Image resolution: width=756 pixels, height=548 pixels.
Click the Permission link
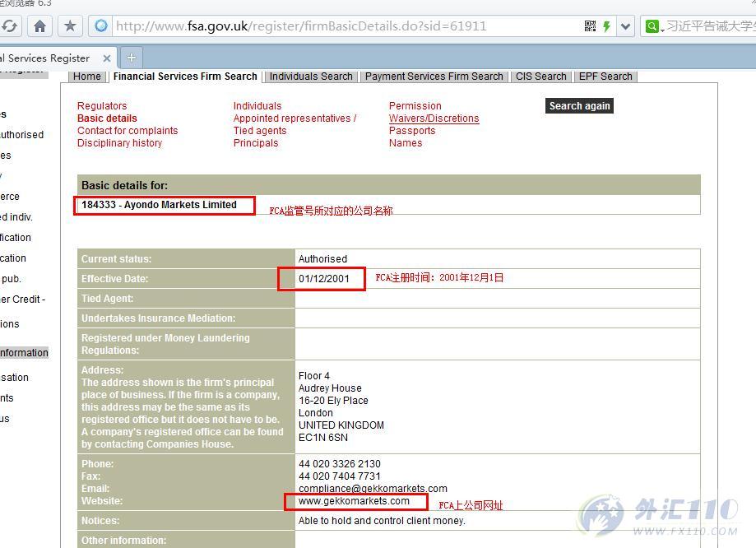click(x=415, y=105)
